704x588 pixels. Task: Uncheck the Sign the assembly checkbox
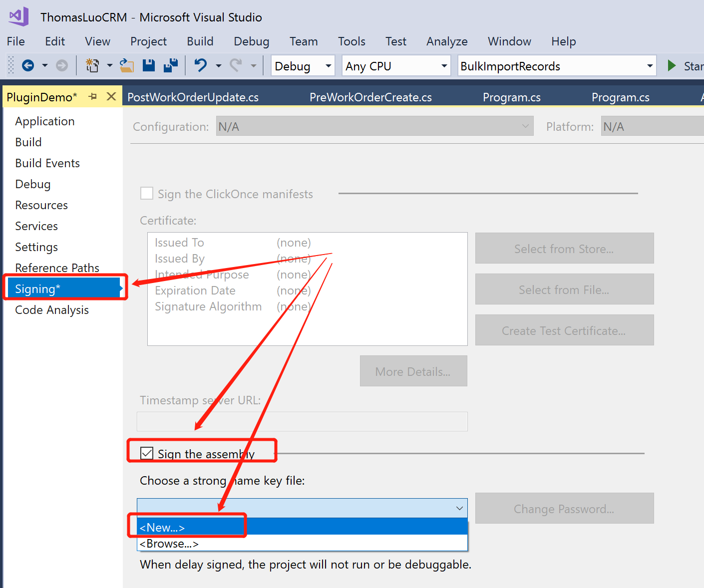pyautogui.click(x=147, y=453)
